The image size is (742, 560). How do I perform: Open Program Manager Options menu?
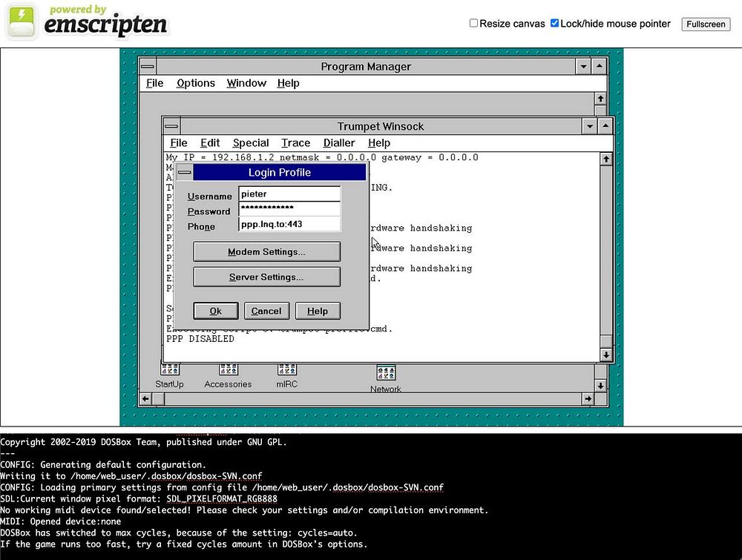point(196,83)
